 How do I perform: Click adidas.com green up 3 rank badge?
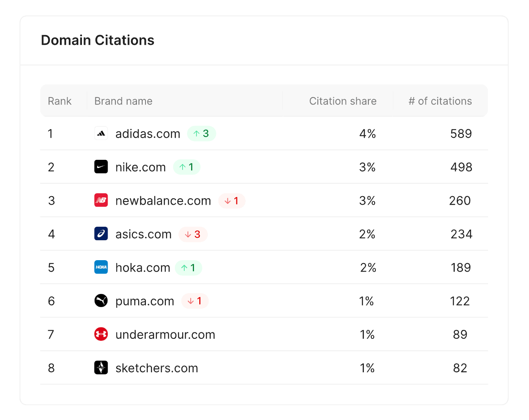(x=201, y=134)
